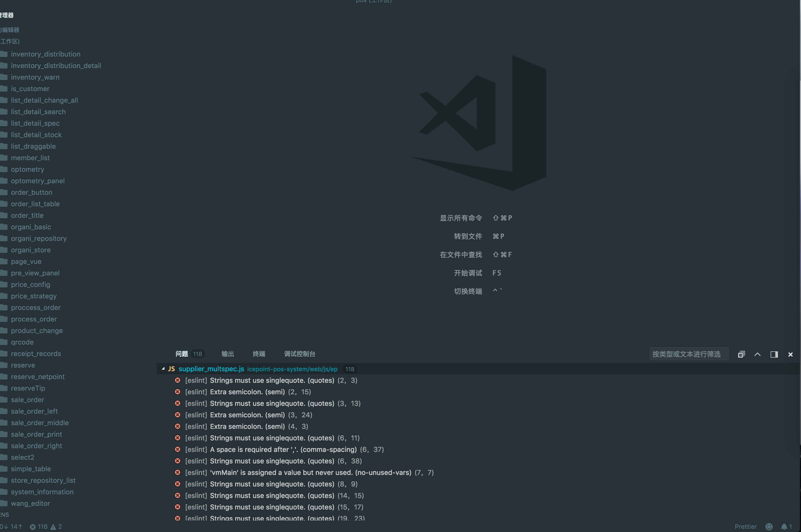
Task: Click the error icon beside 'vmMain' unused warning
Action: click(178, 472)
